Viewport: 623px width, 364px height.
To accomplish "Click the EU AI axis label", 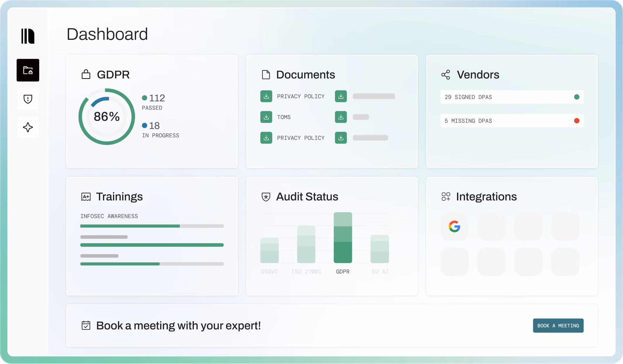I will point(380,272).
